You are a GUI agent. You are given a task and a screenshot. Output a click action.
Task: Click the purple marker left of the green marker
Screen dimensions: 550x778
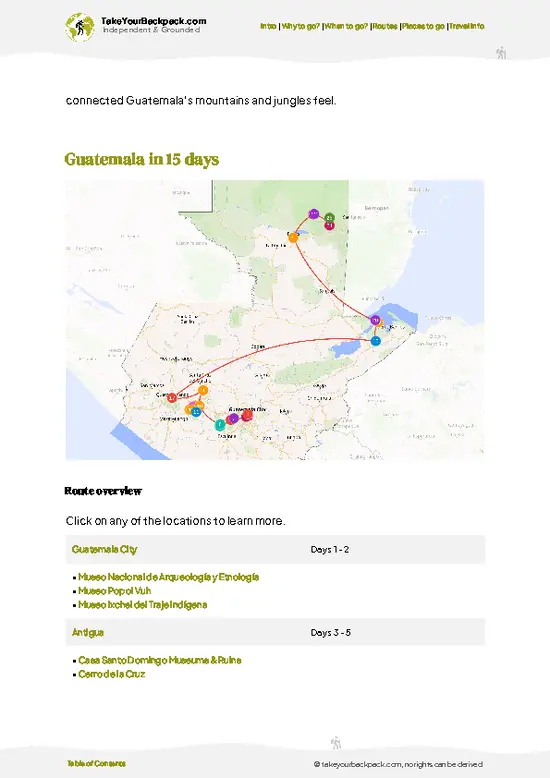(x=313, y=214)
